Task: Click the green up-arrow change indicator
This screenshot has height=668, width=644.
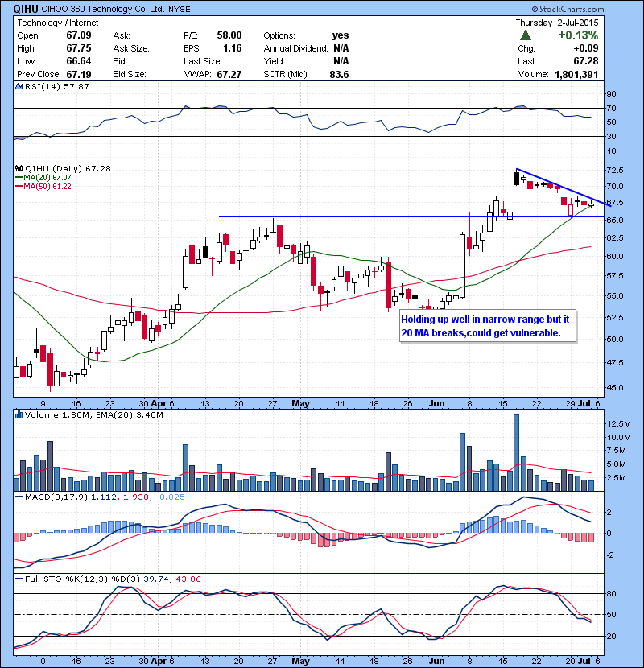Action: tap(526, 35)
